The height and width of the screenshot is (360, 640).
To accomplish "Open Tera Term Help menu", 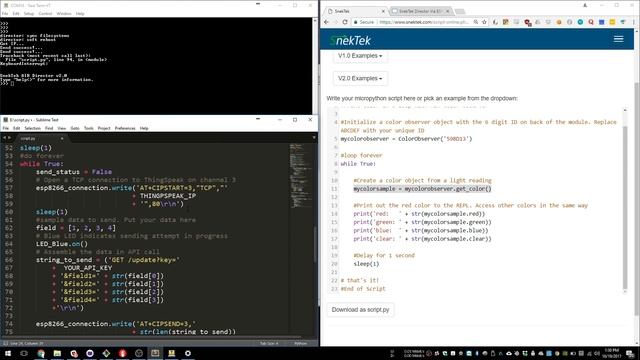I will pos(80,13).
